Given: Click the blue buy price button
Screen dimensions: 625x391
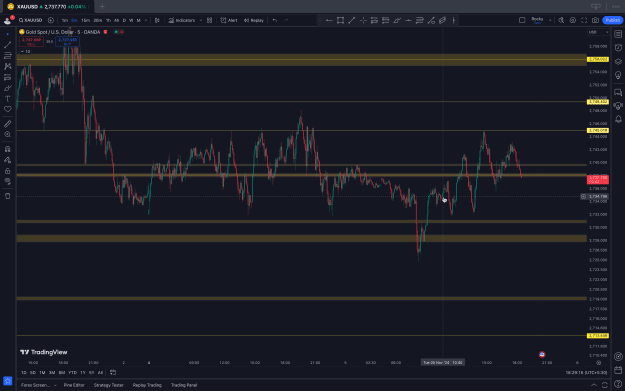Looking at the screenshot, I should [67, 41].
